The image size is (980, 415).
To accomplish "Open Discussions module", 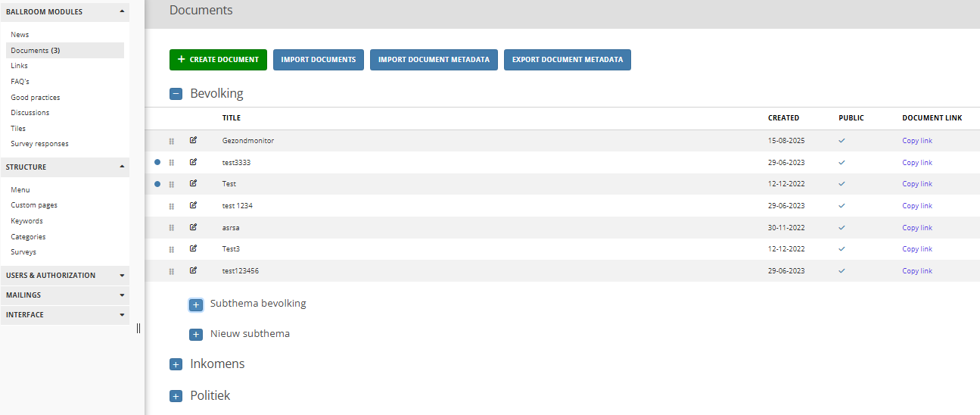I will tap(30, 113).
